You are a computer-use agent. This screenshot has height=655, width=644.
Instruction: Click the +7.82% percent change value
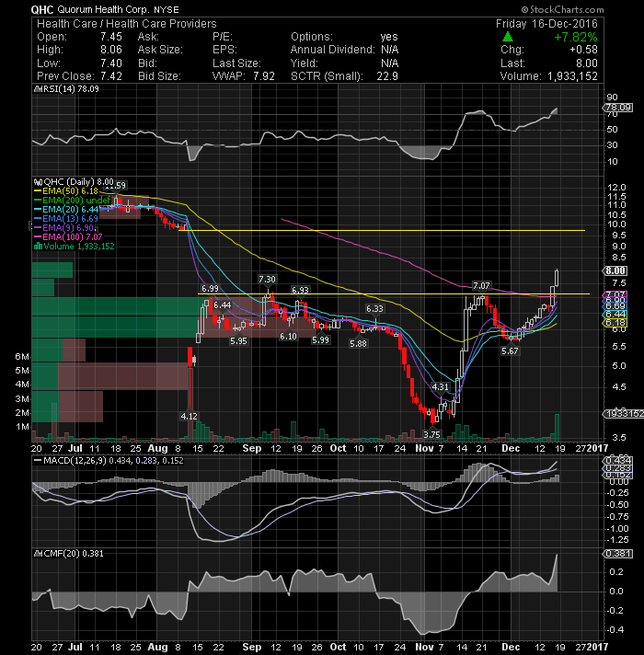[x=576, y=37]
